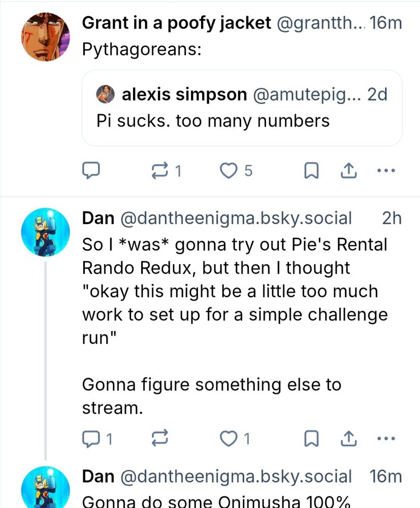Reply to Grant's Pythagoreans post

click(90, 172)
